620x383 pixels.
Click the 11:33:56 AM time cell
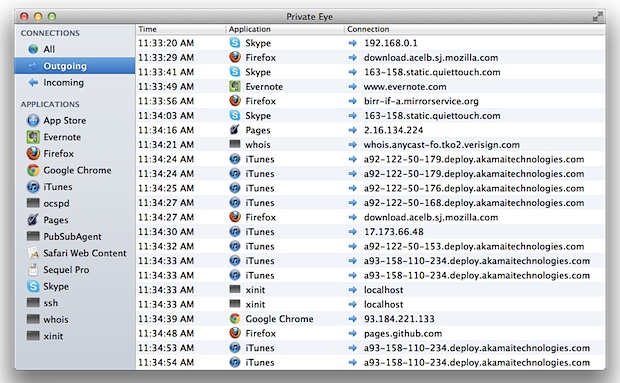(x=166, y=101)
